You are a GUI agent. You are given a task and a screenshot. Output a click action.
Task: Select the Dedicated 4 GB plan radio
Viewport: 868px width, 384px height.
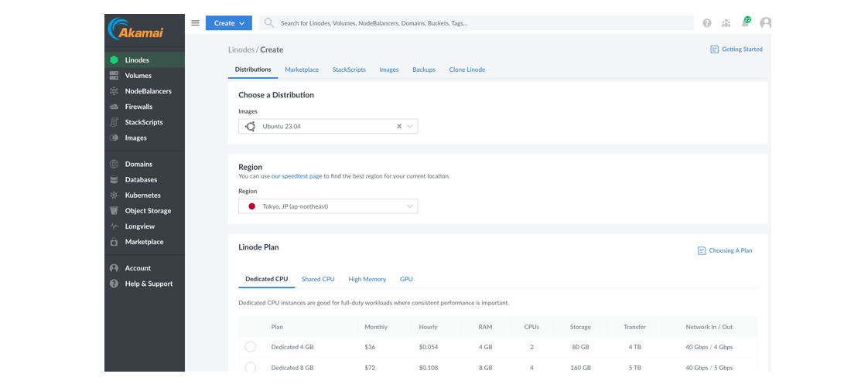(x=250, y=347)
